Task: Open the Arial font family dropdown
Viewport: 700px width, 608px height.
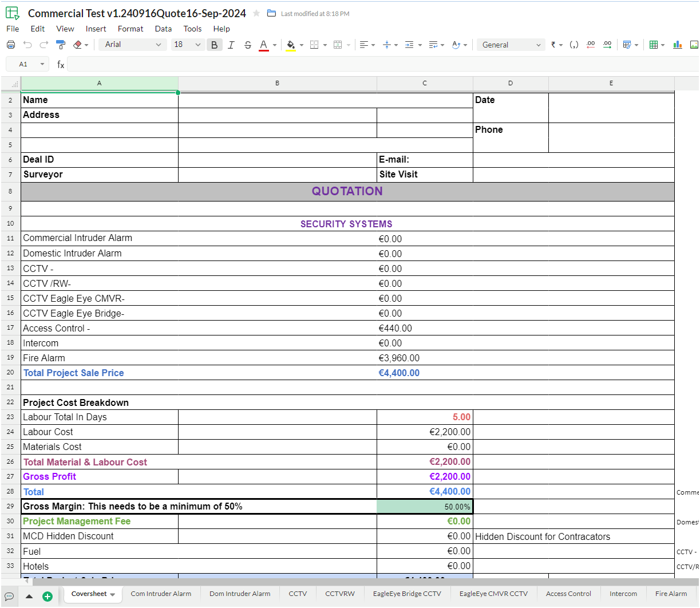Action: (x=133, y=45)
